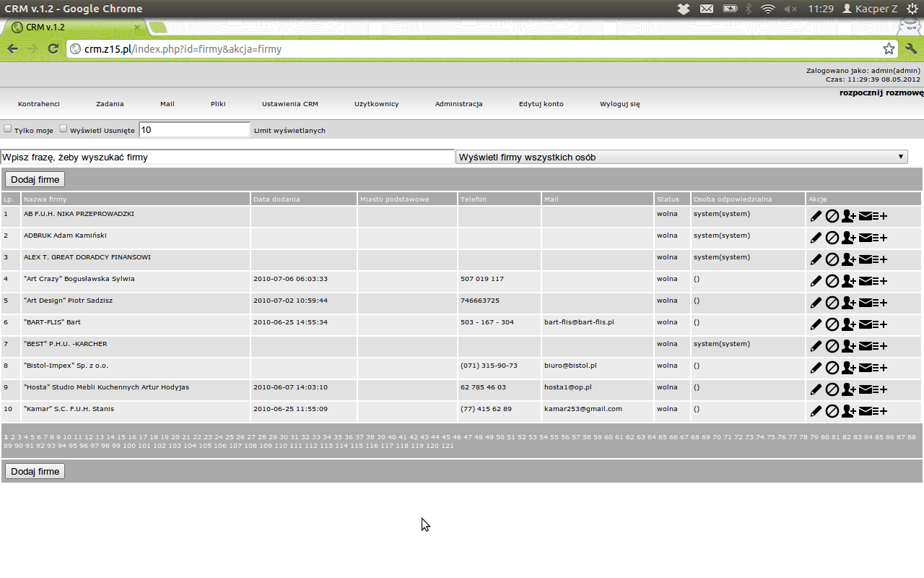Open the clock showing 11:29

tap(821, 9)
